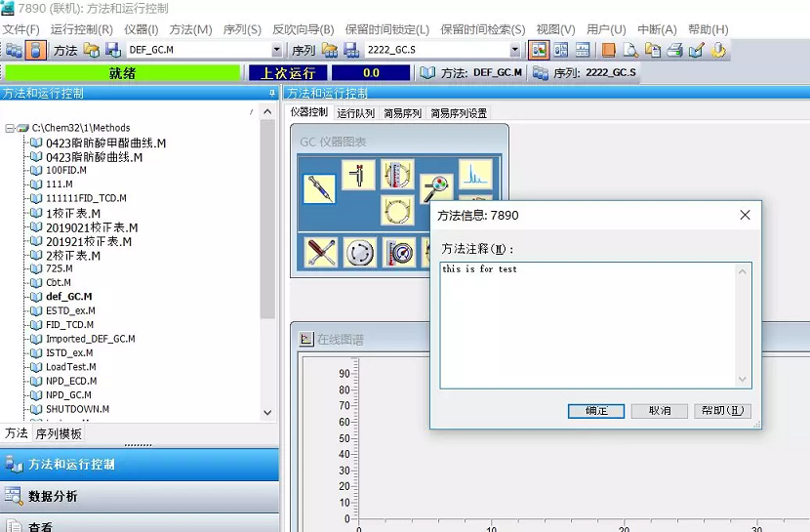The image size is (810, 532).
Task: Click the printer toolbar icon
Action: [x=674, y=50]
